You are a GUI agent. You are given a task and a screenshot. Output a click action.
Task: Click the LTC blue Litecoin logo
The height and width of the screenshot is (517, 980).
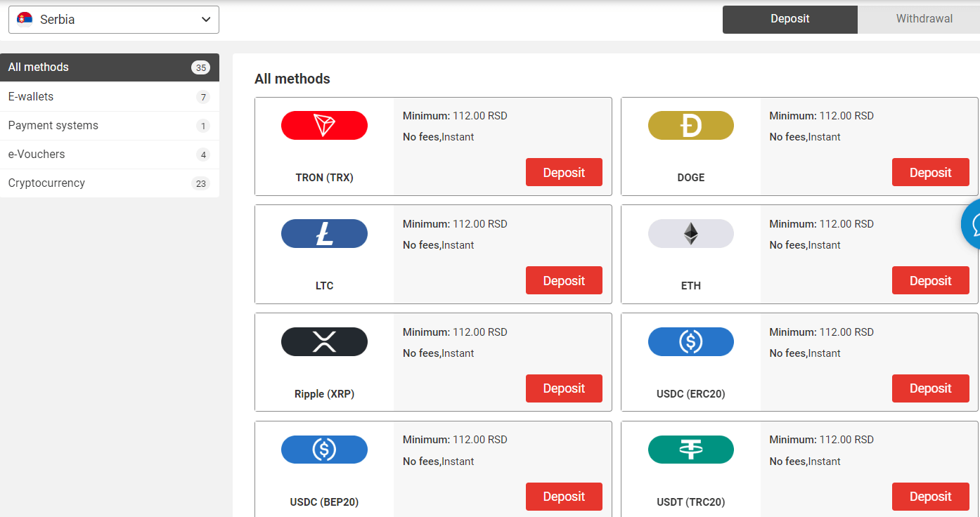coord(324,233)
